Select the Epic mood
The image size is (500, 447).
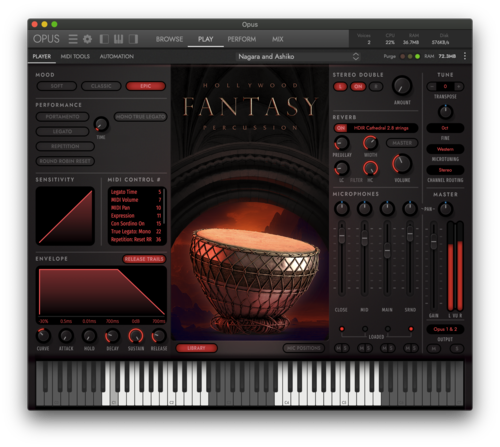coord(146,86)
